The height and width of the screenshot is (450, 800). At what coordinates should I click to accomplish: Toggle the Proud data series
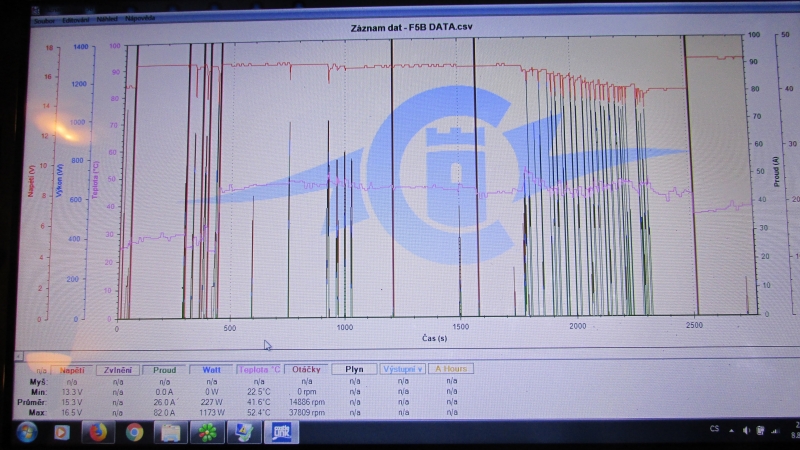pos(164,369)
